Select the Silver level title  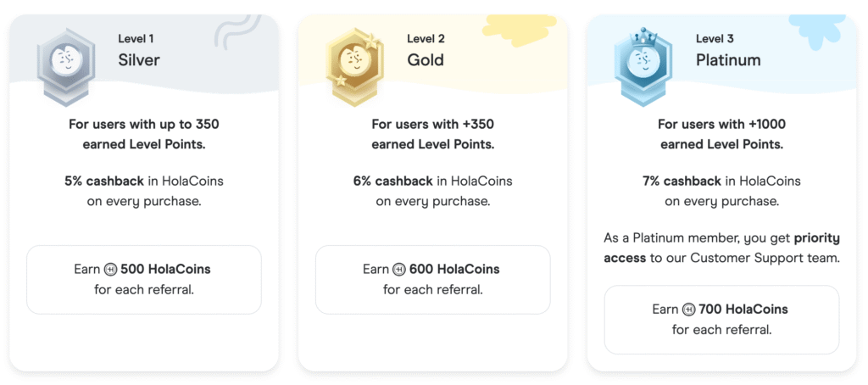coord(139,60)
